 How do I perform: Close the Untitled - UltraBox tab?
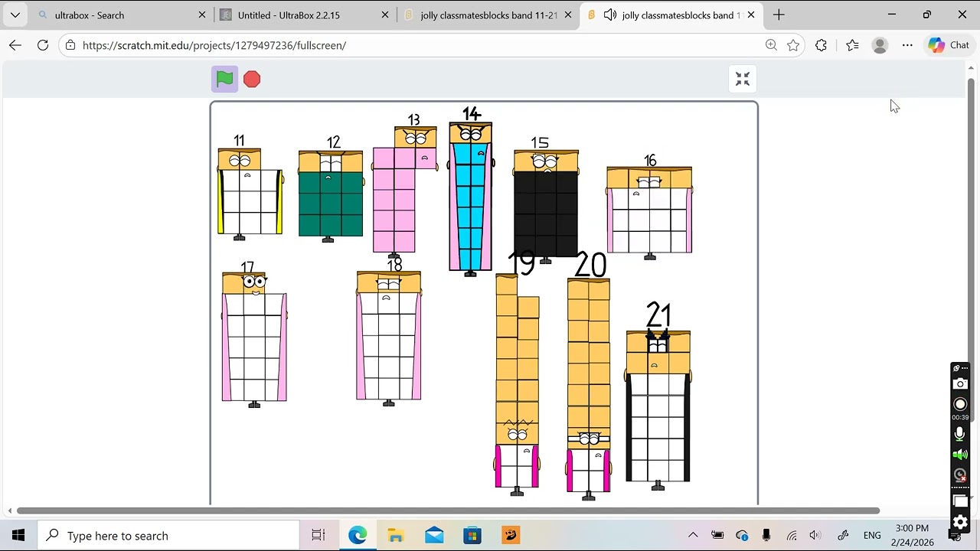[385, 15]
